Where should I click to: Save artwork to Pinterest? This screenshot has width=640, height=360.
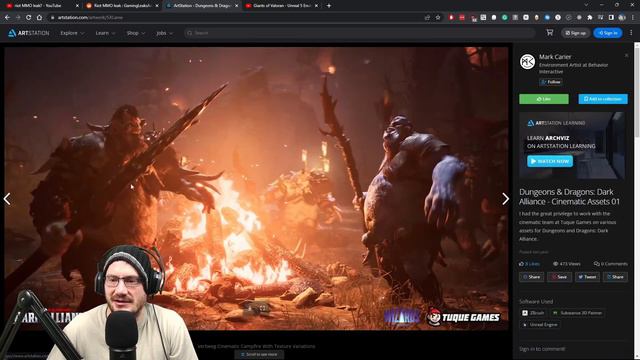click(x=559, y=277)
